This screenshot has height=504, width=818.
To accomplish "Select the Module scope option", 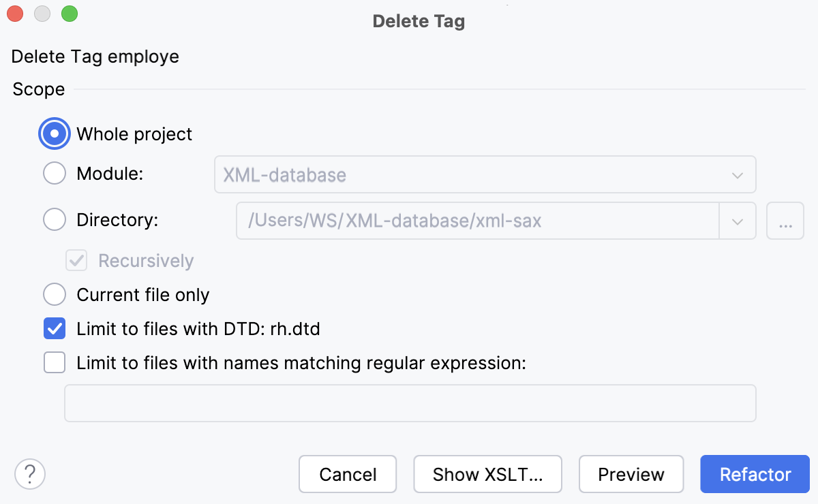I will coord(55,173).
